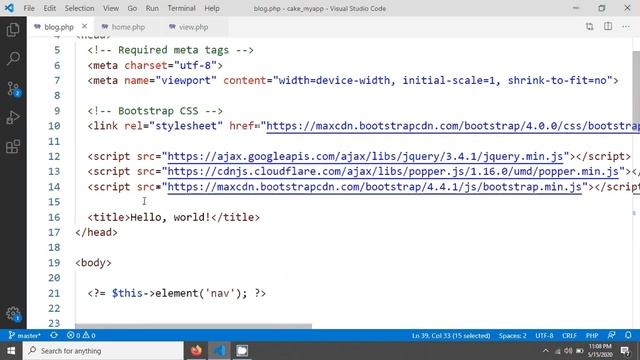The height and width of the screenshot is (360, 640).
Task: Open the View menu
Action: pyautogui.click(x=111, y=8)
